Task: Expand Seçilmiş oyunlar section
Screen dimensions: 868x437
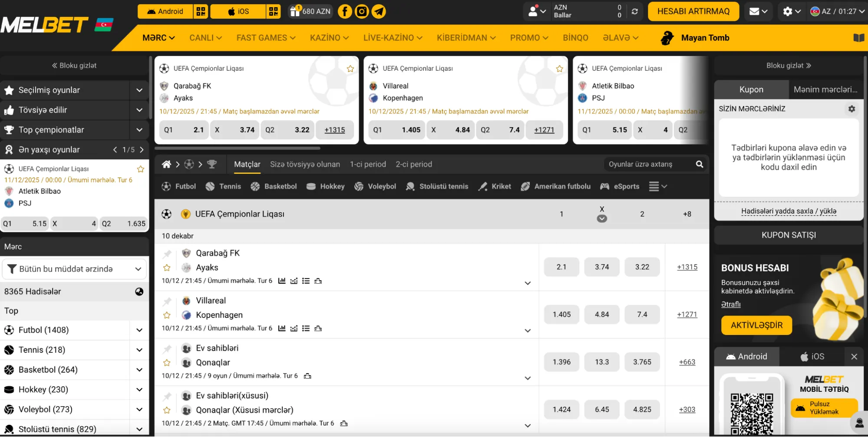Action: pyautogui.click(x=139, y=90)
